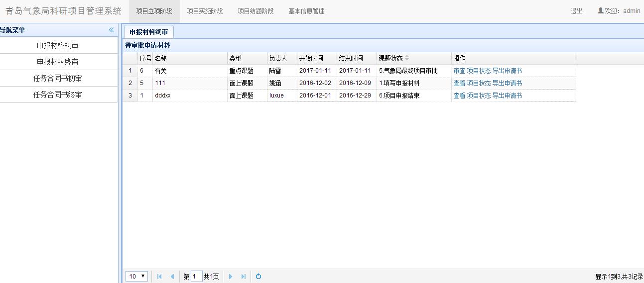This screenshot has width=644, height=283.
Task: Open 任务合同书终审 in navigation menu
Action: coord(58,94)
